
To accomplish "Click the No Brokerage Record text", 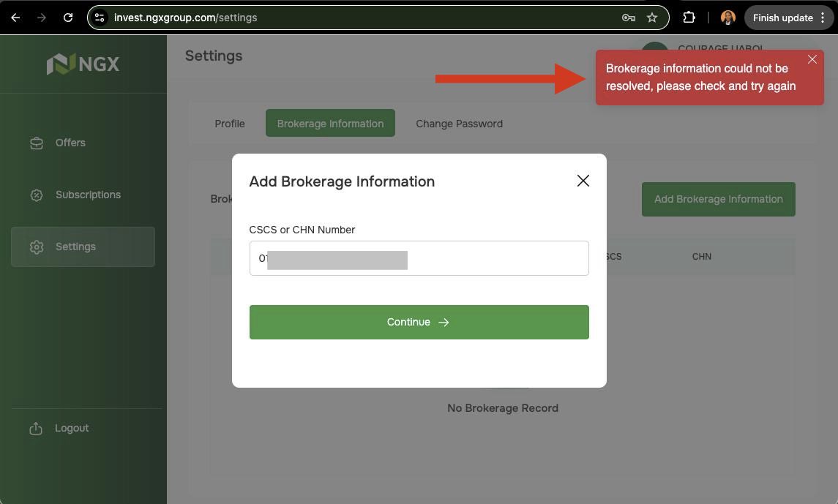I will [502, 408].
